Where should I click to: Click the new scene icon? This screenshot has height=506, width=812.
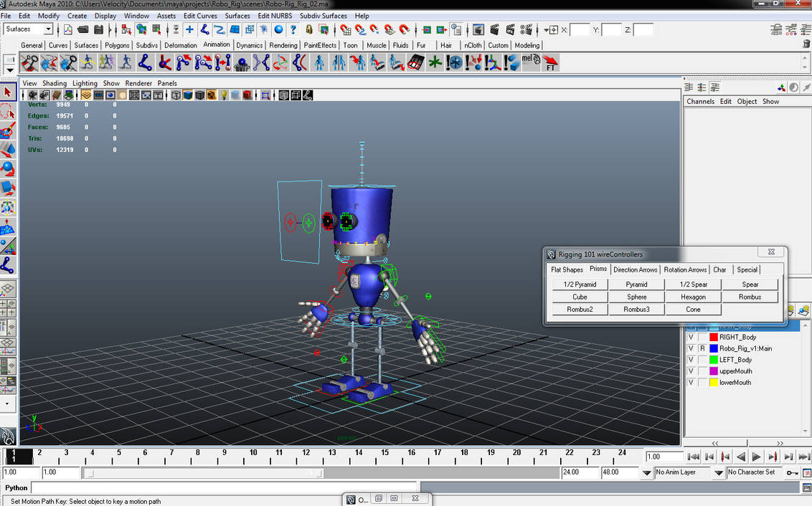coord(68,29)
